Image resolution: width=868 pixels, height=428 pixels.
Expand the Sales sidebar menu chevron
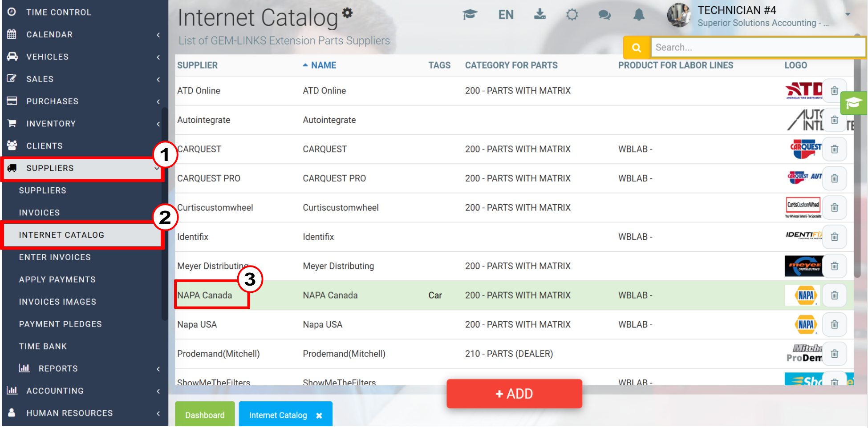(x=158, y=79)
